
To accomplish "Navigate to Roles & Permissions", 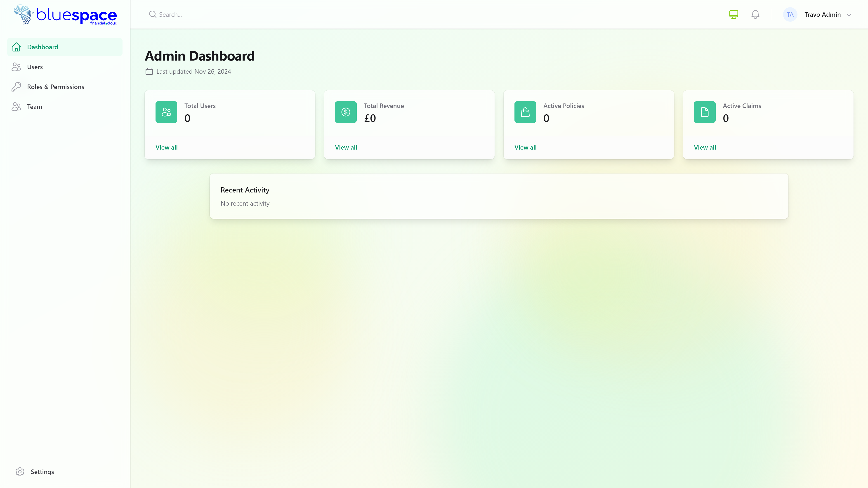I will click(56, 87).
